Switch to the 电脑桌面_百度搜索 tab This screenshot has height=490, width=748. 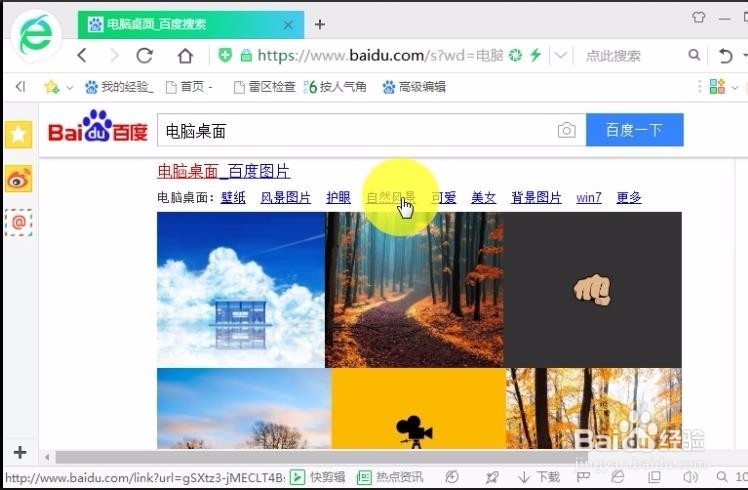click(x=191, y=24)
